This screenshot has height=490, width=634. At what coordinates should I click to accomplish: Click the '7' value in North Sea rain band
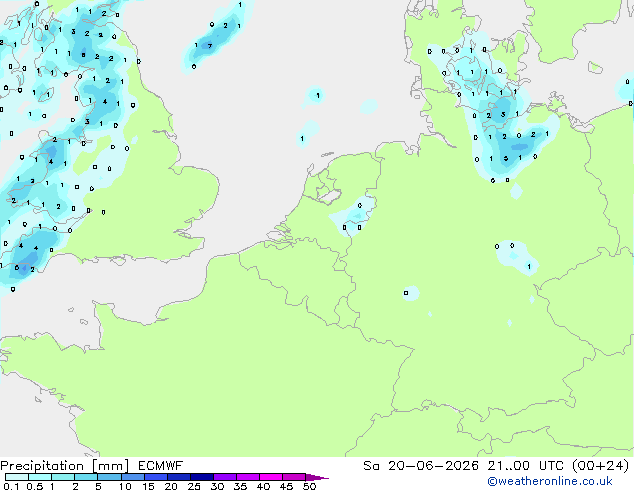[210, 46]
